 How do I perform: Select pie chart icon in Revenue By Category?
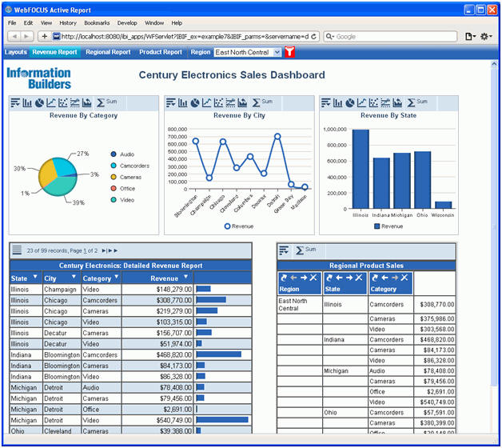[x=39, y=102]
